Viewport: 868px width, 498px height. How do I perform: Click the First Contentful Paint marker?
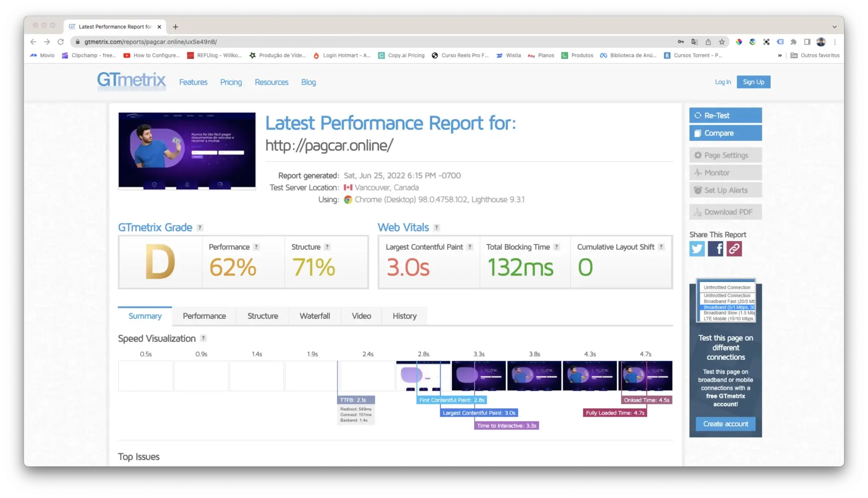coord(452,400)
